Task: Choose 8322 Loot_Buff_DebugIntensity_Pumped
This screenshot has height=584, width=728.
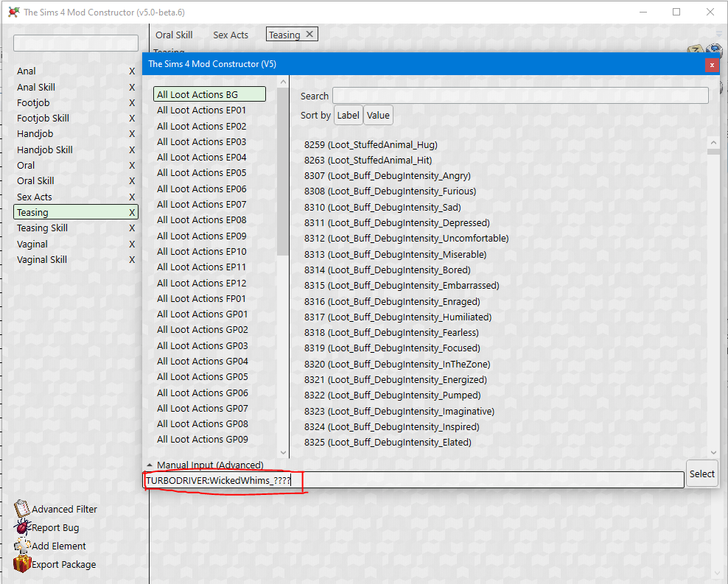Action: click(x=392, y=395)
